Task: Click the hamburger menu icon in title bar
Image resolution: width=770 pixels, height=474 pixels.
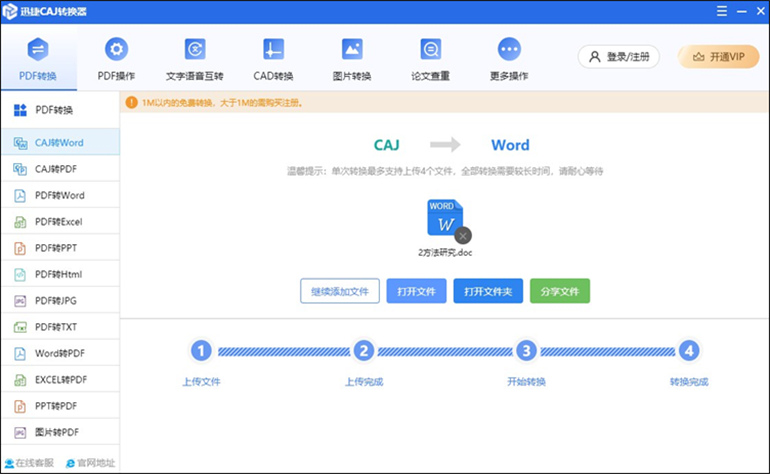Action: click(722, 11)
